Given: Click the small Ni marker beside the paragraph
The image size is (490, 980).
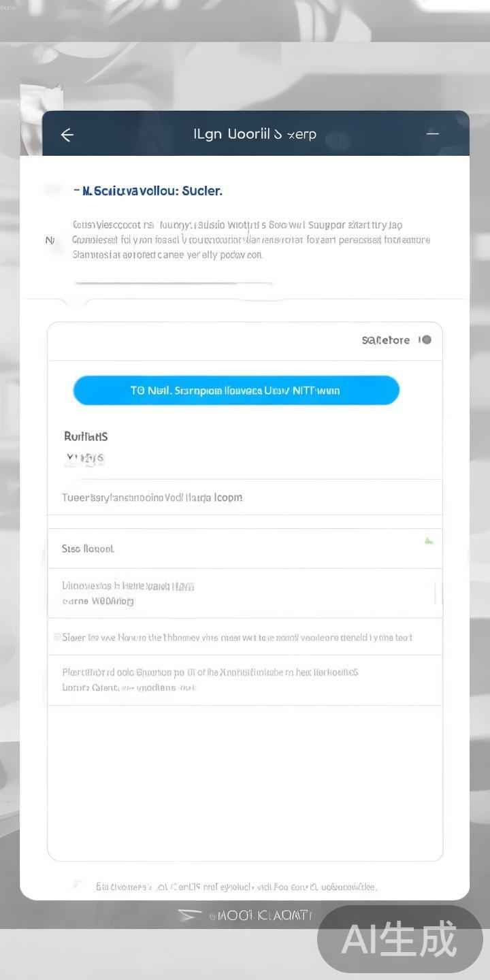Looking at the screenshot, I should (x=50, y=240).
